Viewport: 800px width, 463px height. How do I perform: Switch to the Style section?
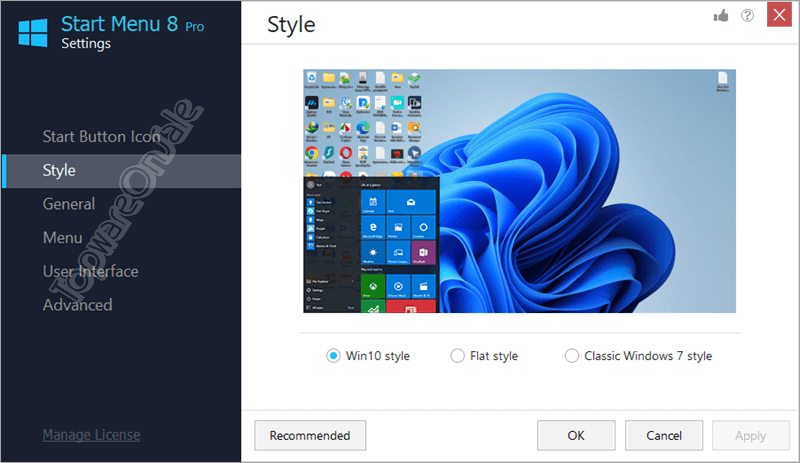(x=121, y=170)
